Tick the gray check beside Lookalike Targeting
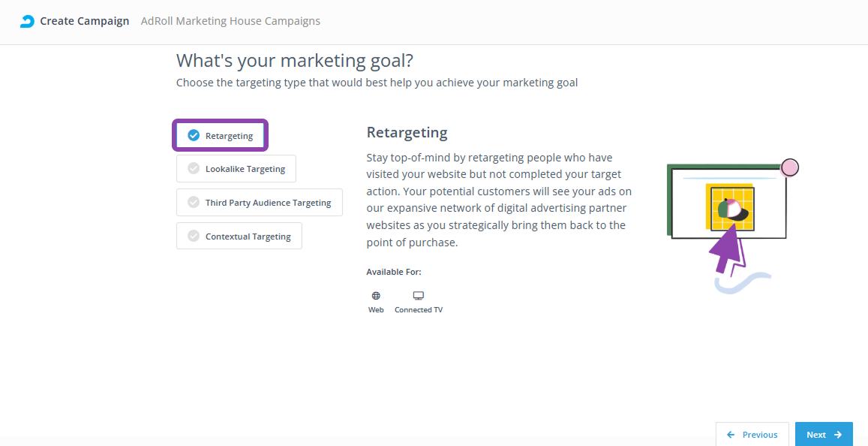The image size is (868, 446). click(194, 168)
